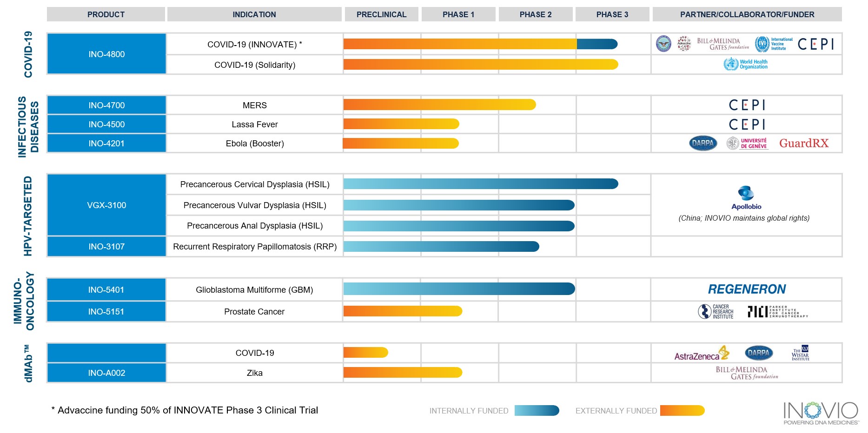Open the GuardRX logo

tap(804, 143)
